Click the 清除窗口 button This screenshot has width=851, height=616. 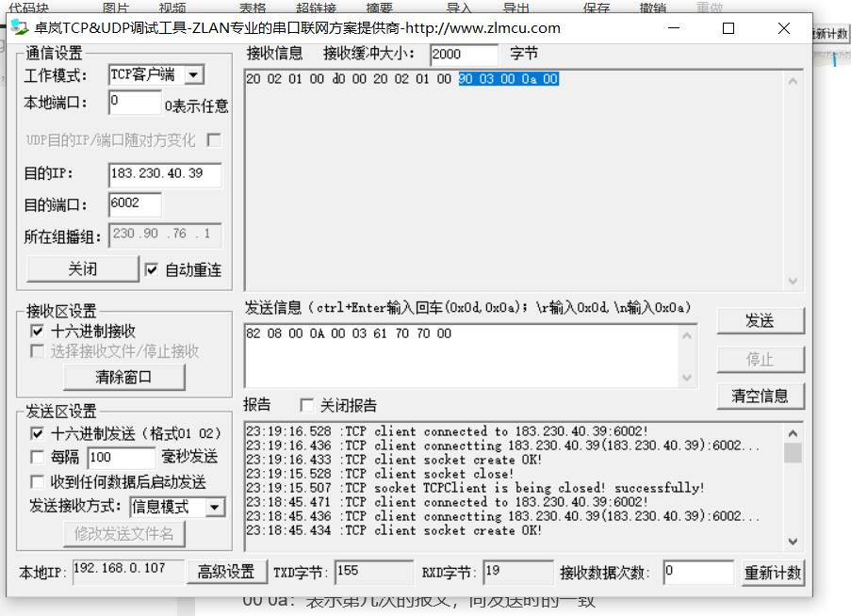point(123,378)
